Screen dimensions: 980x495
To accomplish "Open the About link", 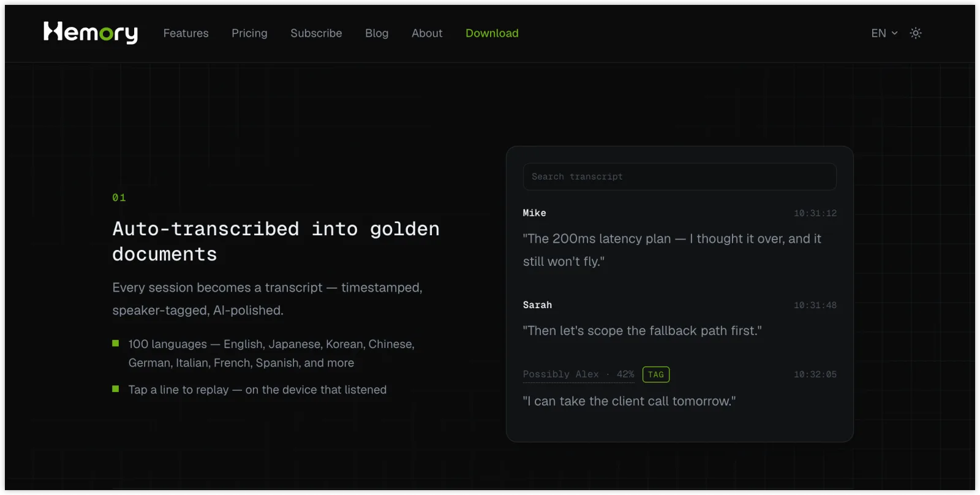I will (x=427, y=33).
